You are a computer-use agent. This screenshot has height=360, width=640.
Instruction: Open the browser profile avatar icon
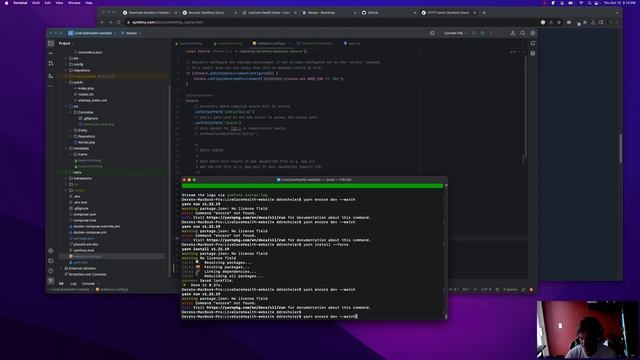coord(609,22)
